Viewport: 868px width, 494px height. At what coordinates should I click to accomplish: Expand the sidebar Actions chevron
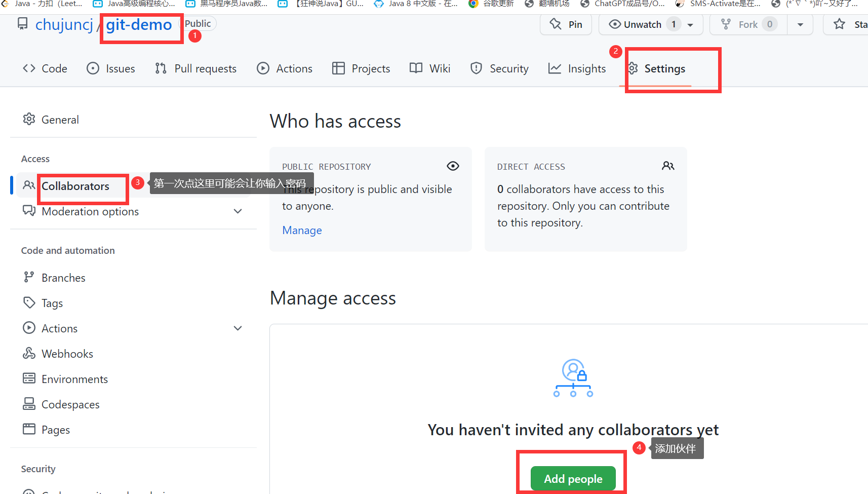coord(238,328)
